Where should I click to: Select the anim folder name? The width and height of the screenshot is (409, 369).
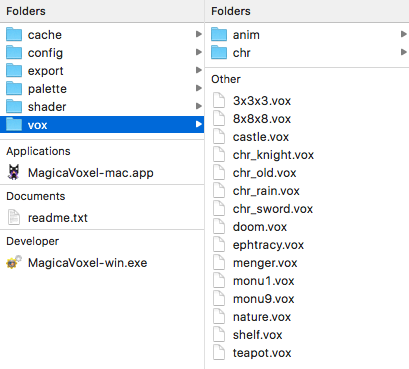coord(246,35)
